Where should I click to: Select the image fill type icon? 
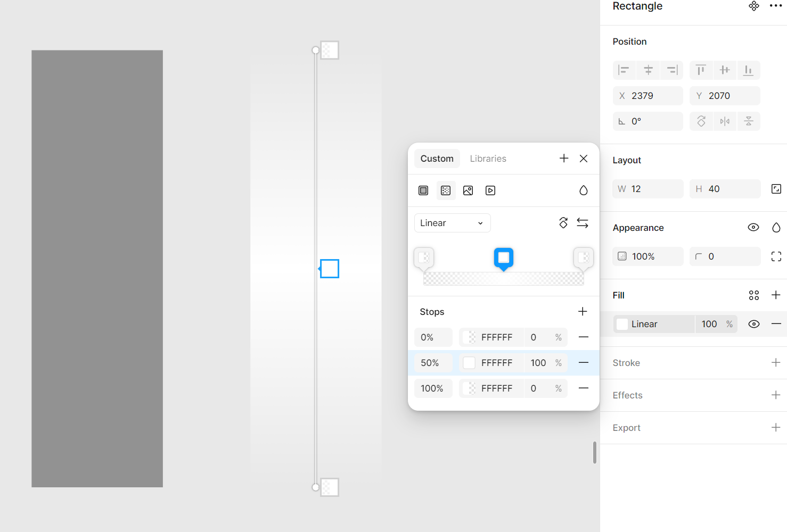point(468,190)
